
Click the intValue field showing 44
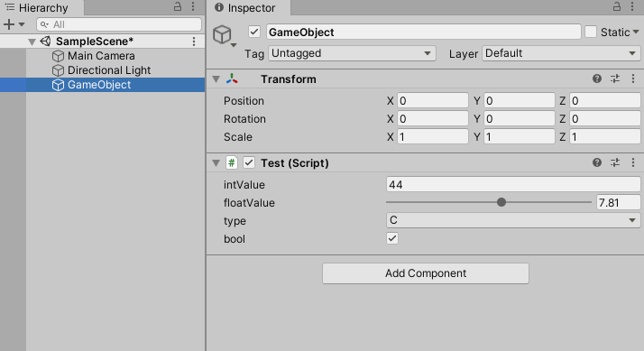pyautogui.click(x=513, y=185)
